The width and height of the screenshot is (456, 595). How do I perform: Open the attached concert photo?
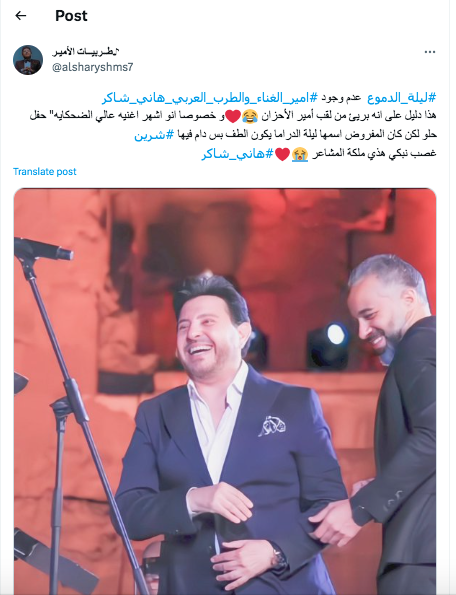tap(225, 391)
